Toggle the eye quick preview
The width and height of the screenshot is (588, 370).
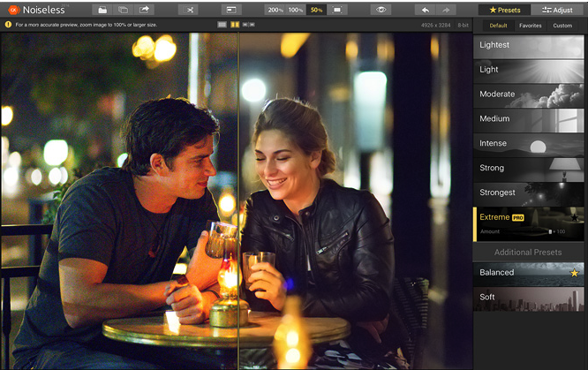click(x=381, y=10)
